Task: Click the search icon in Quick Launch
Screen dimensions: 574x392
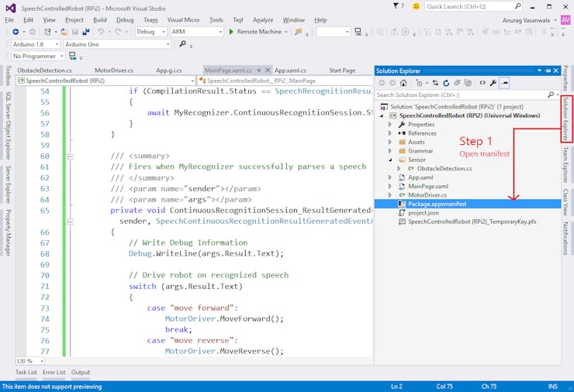Action: 517,6
